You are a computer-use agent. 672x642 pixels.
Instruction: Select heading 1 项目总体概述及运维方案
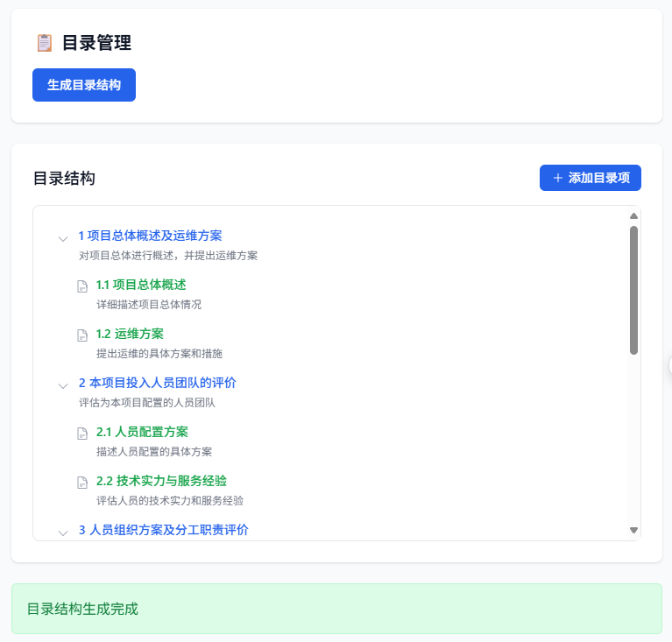tap(150, 236)
